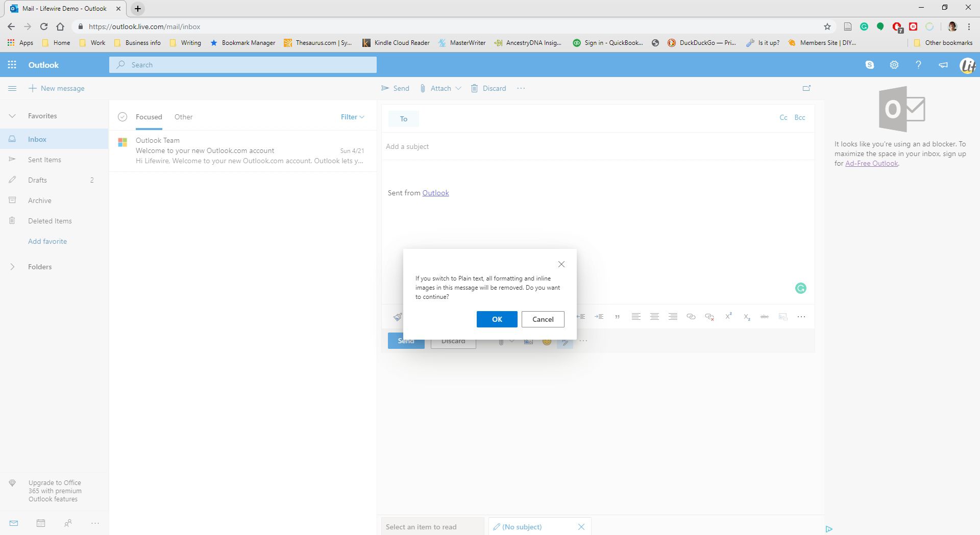The height and width of the screenshot is (535, 980).
Task: Collapse the Favorites section
Action: (12, 116)
